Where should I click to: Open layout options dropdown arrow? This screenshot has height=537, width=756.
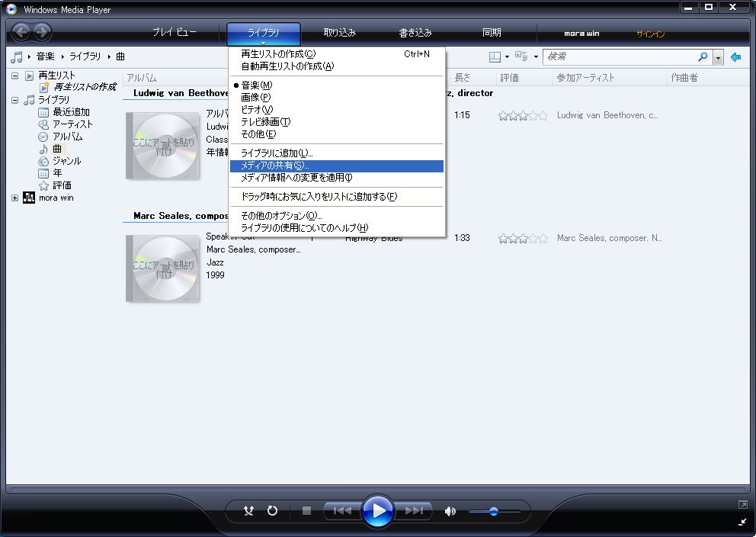(x=507, y=57)
